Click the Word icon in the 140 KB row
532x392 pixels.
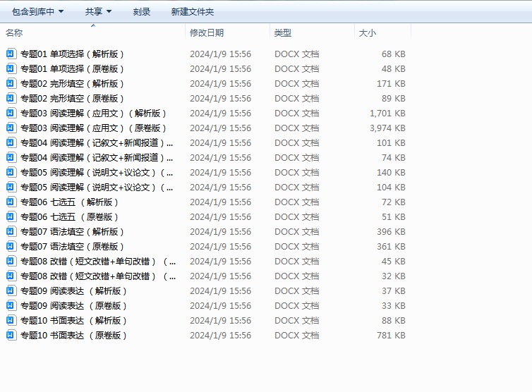[x=11, y=172]
